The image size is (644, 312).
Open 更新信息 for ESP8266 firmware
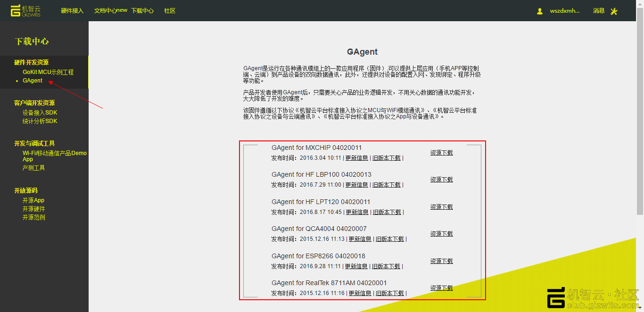(x=356, y=266)
